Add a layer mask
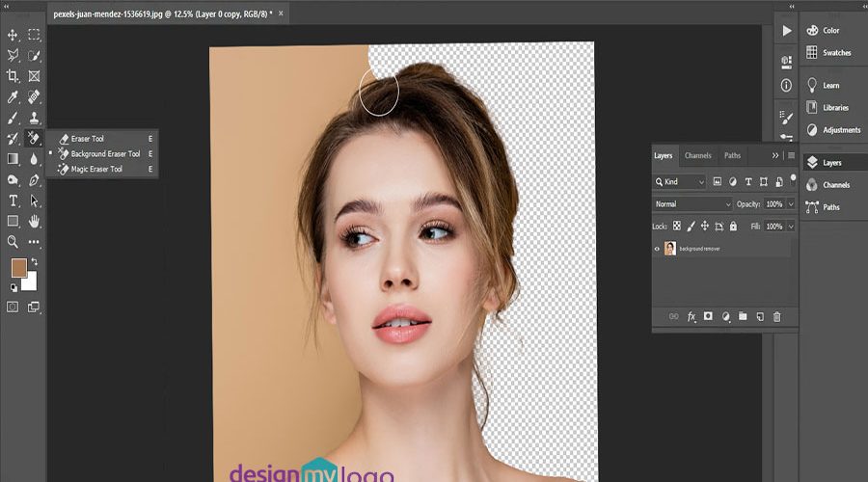 [708, 316]
